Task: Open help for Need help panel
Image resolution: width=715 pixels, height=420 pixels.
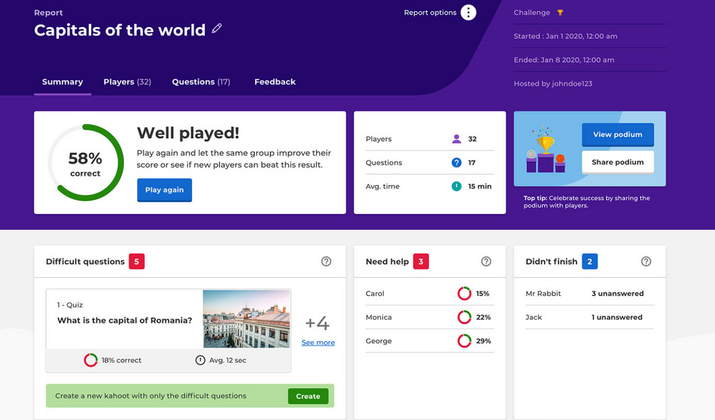Action: coord(486,261)
